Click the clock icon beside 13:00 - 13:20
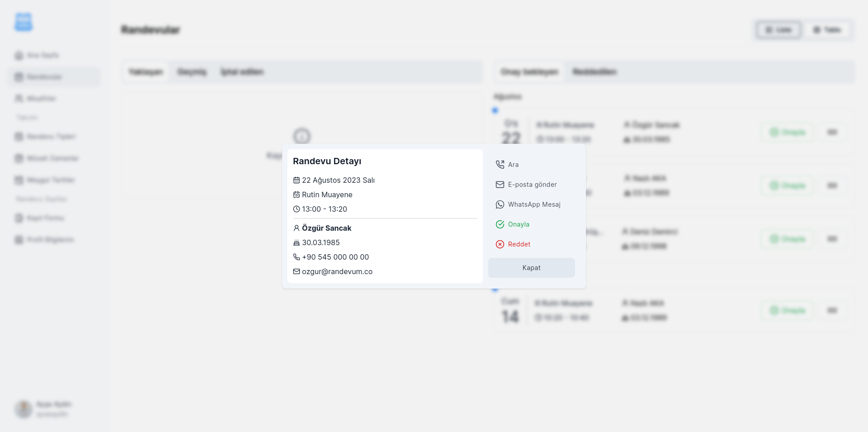868x432 pixels. [296, 209]
